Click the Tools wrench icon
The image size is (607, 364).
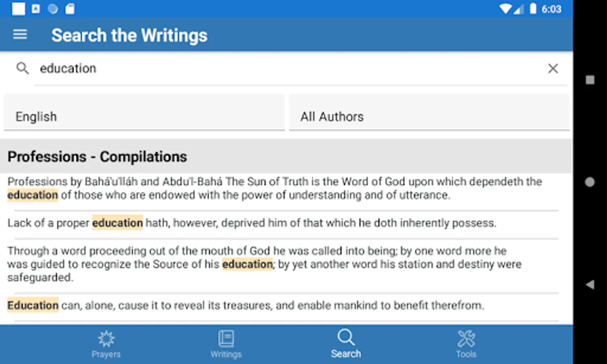point(466,339)
